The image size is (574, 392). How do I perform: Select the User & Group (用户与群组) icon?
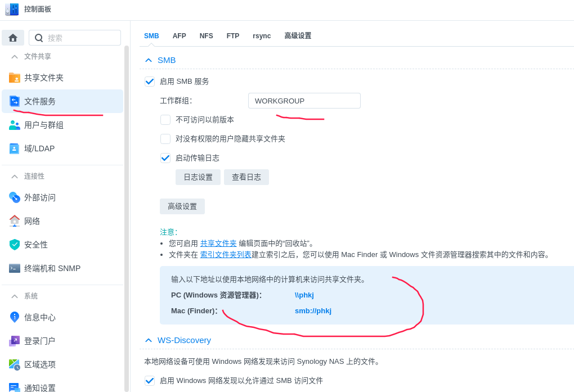tap(15, 125)
